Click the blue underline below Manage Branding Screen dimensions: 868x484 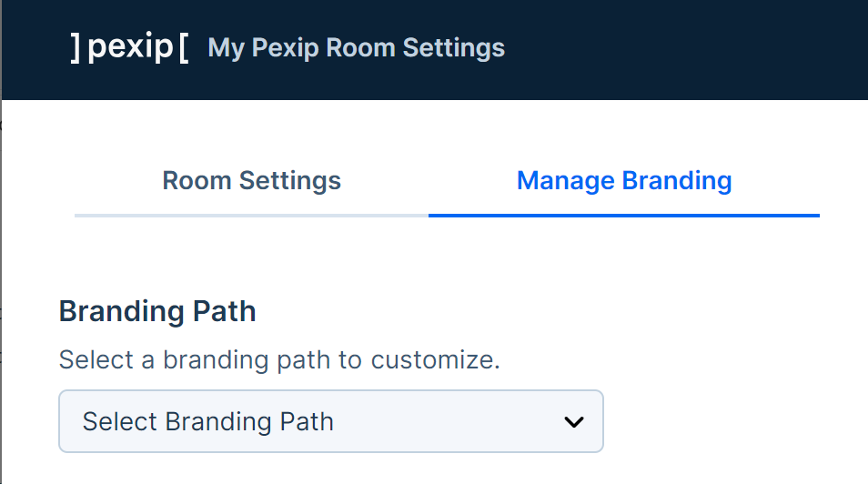tap(624, 215)
